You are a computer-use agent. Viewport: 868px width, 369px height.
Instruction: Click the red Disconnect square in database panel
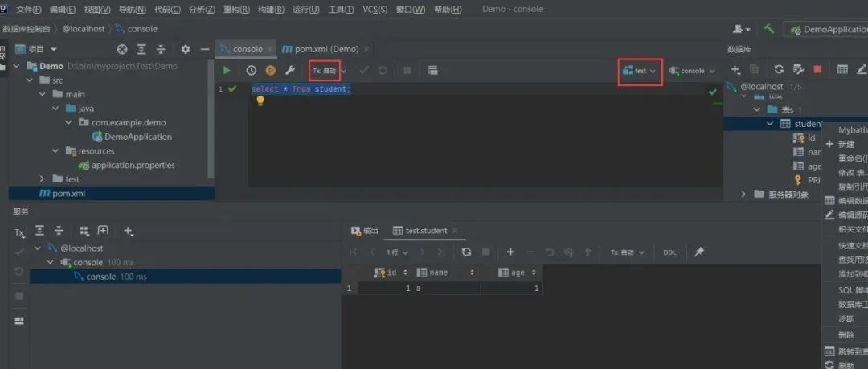pyautogui.click(x=817, y=69)
